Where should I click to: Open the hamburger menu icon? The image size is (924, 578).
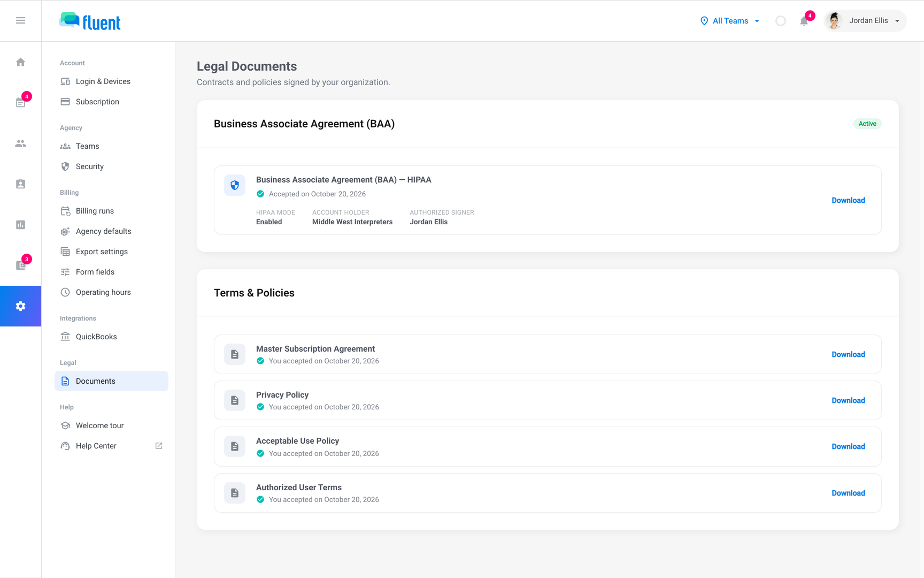pyautogui.click(x=20, y=20)
